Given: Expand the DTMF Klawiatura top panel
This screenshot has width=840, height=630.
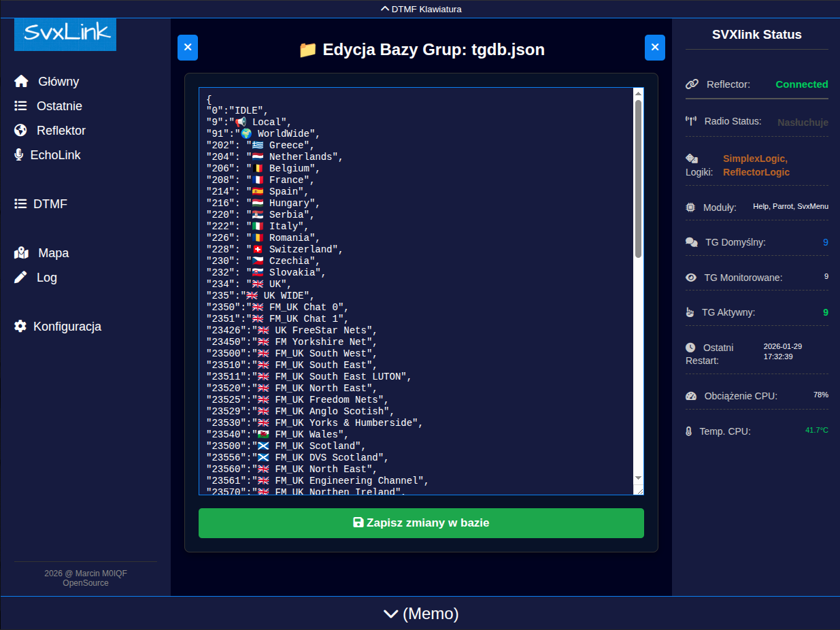Looking at the screenshot, I should click(x=420, y=9).
